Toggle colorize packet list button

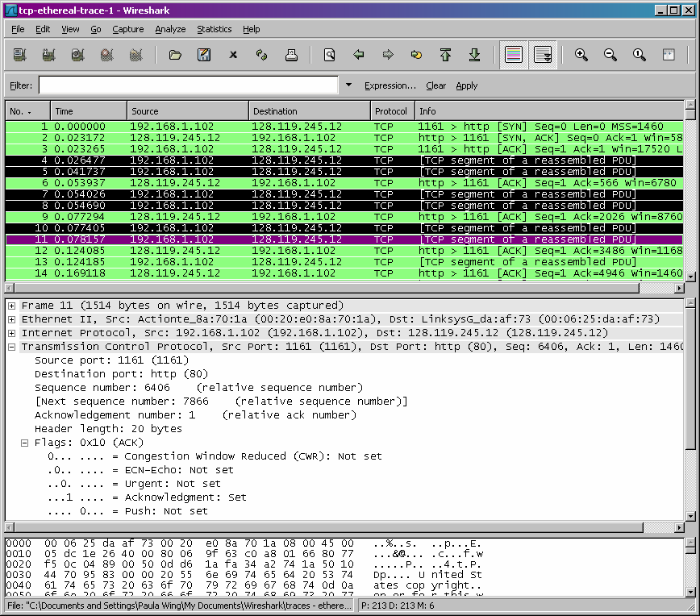514,55
